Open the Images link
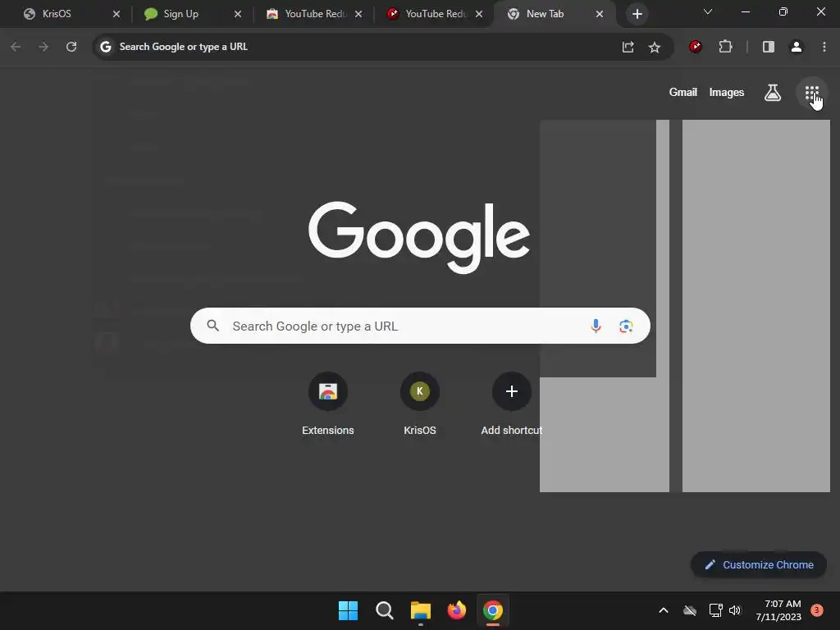The image size is (840, 630). pyautogui.click(x=727, y=92)
